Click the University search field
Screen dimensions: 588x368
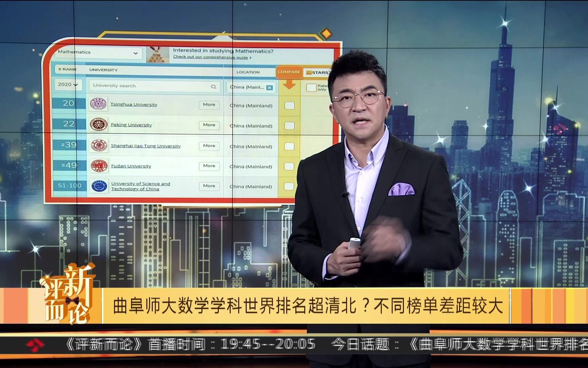tap(155, 86)
